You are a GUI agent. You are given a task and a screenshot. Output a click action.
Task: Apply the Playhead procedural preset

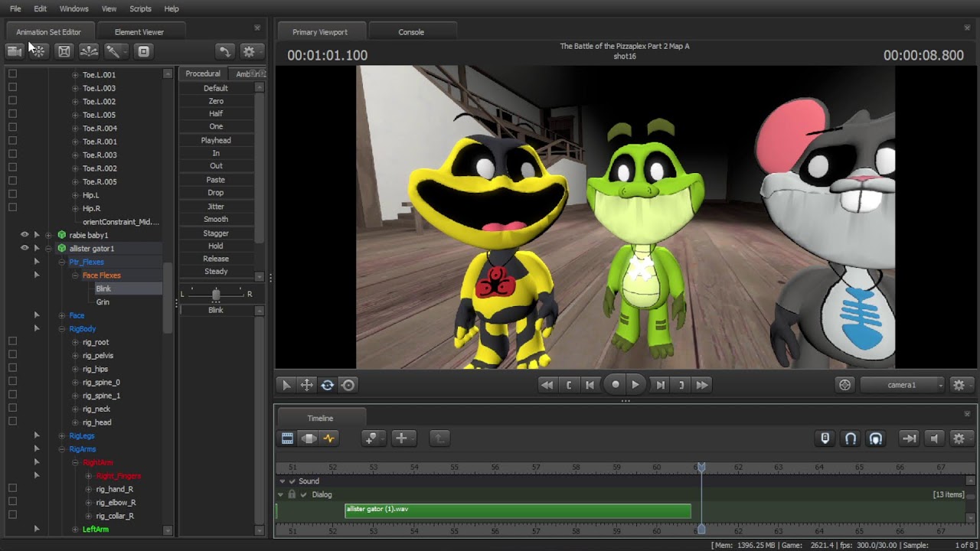pyautogui.click(x=216, y=141)
